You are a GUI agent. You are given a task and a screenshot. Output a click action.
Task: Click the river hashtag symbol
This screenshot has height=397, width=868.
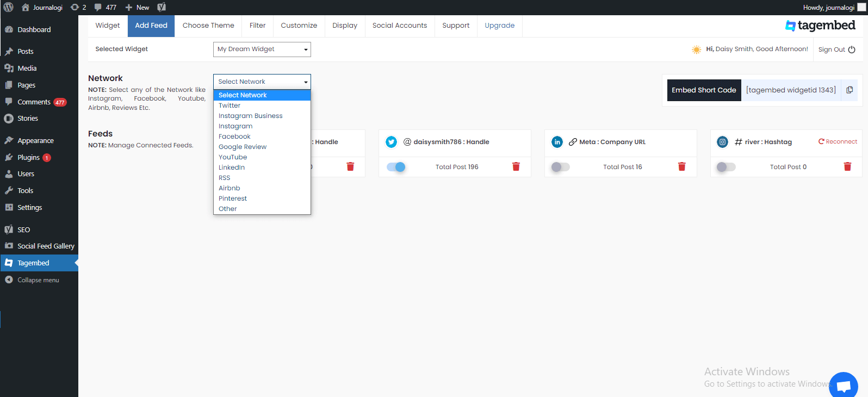click(738, 142)
